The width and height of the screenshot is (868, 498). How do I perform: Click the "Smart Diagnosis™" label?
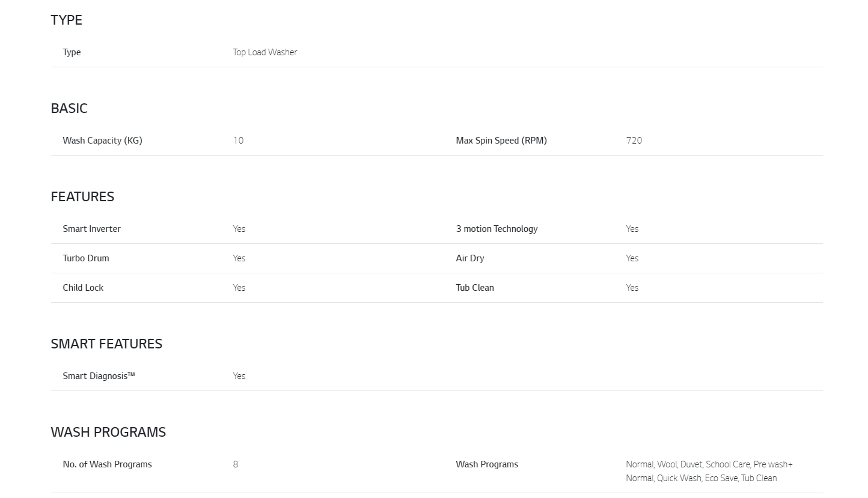click(99, 376)
